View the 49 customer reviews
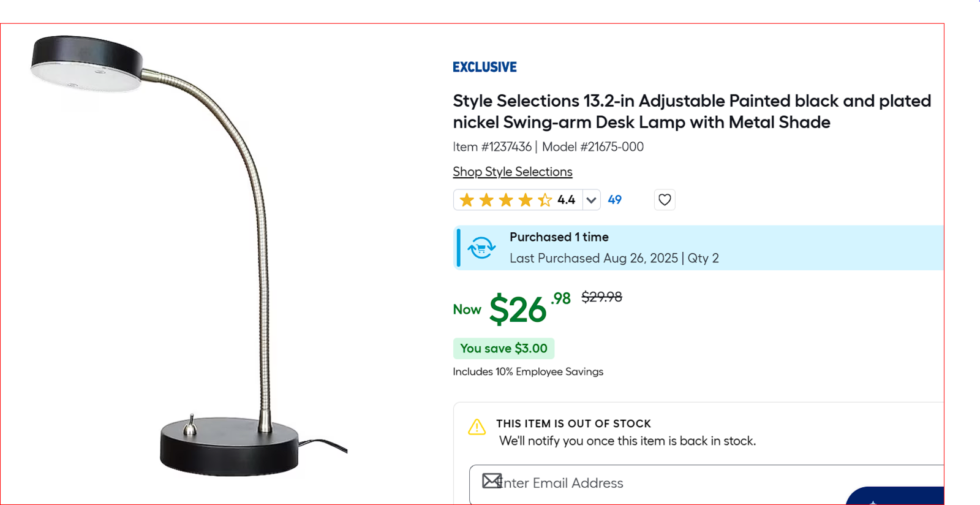This screenshot has width=980, height=505. click(x=615, y=200)
